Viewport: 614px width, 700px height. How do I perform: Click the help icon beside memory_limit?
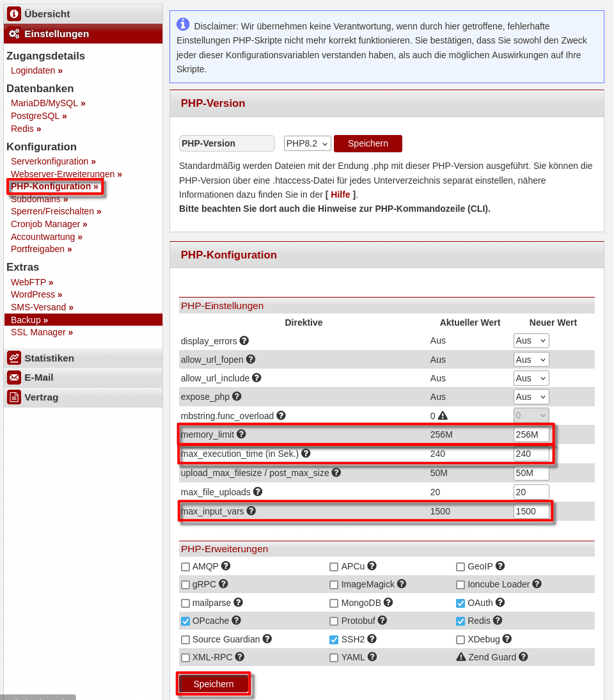[x=241, y=434]
